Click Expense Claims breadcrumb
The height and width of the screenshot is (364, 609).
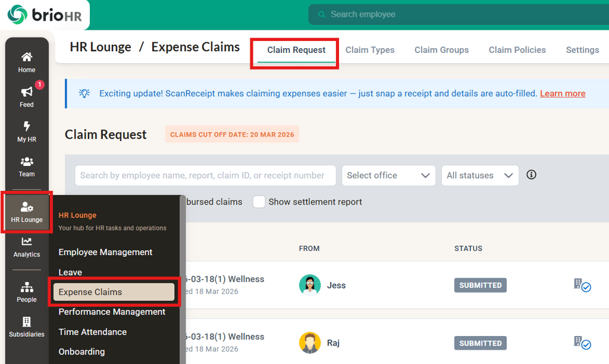[195, 47]
